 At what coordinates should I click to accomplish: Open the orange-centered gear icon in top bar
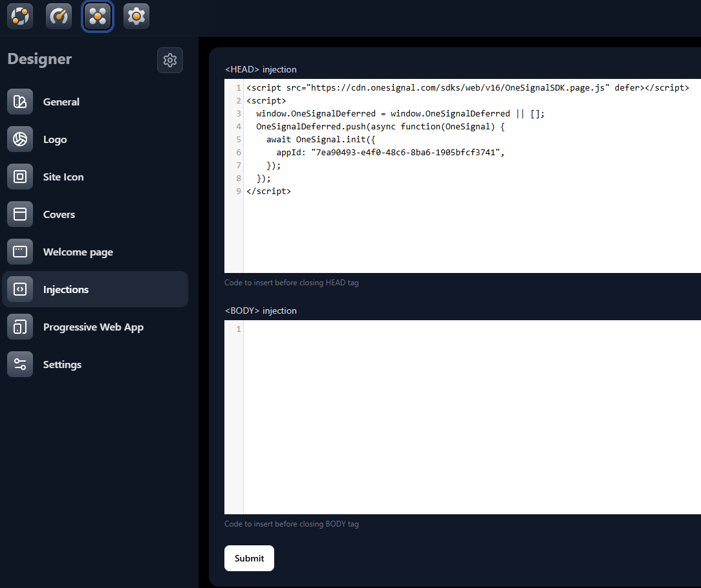point(136,16)
